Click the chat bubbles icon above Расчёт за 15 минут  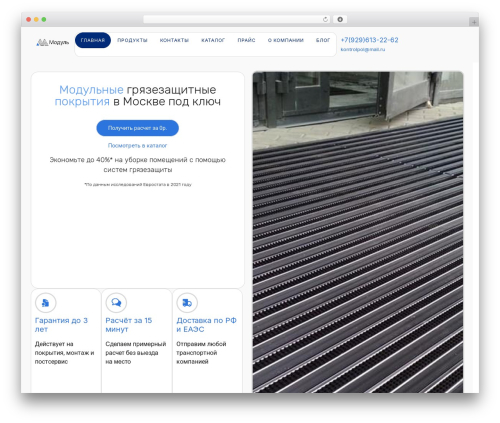[x=116, y=303]
